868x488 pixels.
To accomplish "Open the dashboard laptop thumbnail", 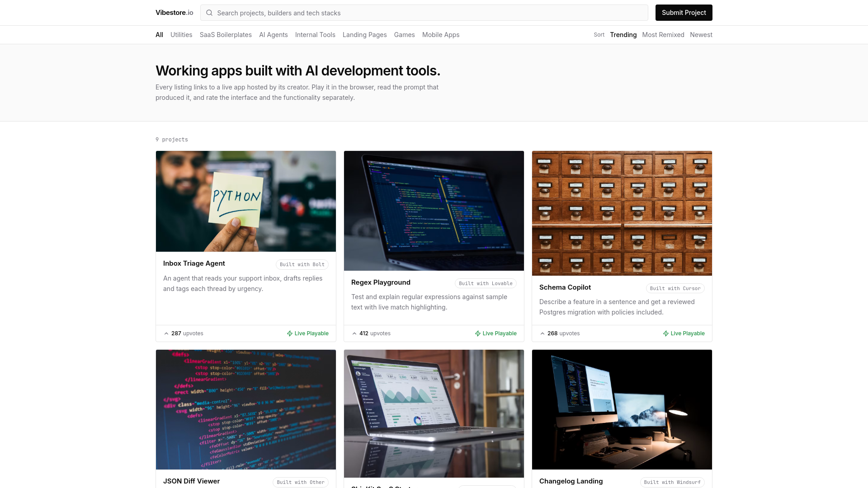I will 434,413.
